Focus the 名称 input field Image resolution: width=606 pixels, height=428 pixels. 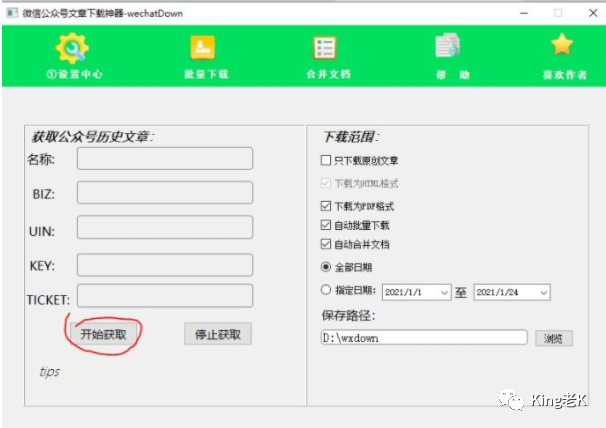(165, 159)
